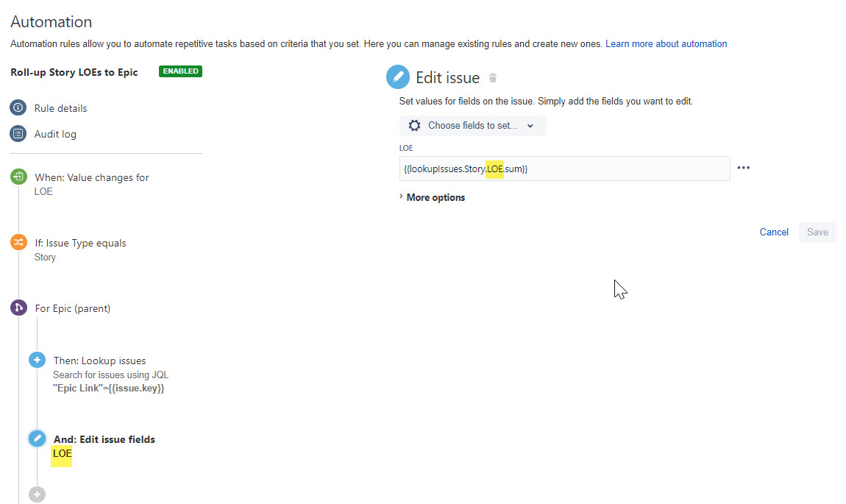The width and height of the screenshot is (846, 504).
Task: Click the Audit log list icon
Action: pos(18,134)
